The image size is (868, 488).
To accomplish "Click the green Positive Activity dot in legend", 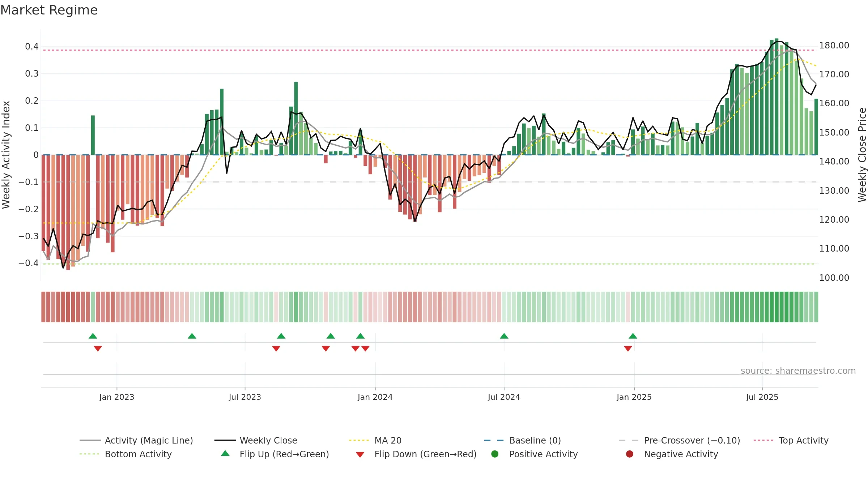I will point(495,454).
